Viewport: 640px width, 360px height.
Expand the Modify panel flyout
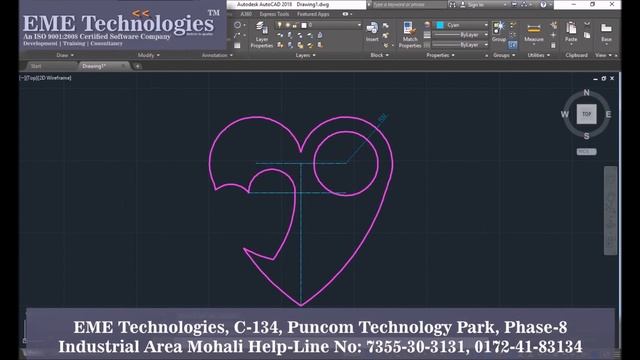(149, 55)
